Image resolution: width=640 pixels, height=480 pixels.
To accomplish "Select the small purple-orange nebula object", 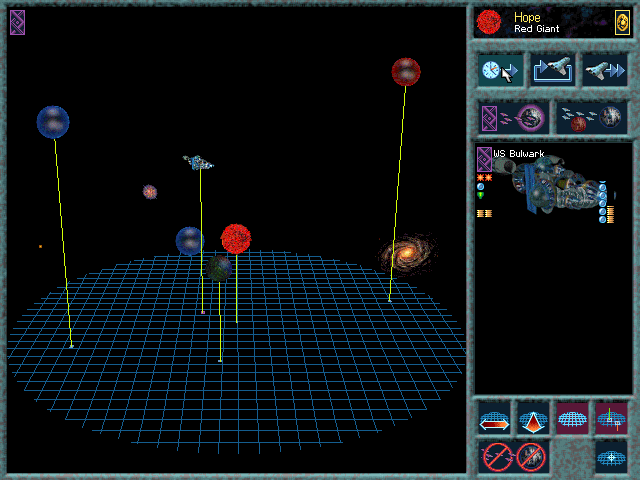I will point(150,191).
